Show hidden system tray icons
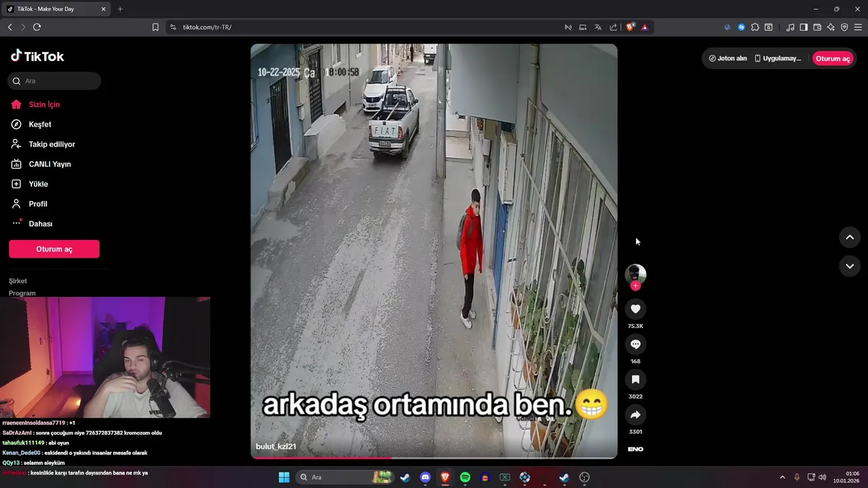Screen dimensions: 868x488 (782, 477)
